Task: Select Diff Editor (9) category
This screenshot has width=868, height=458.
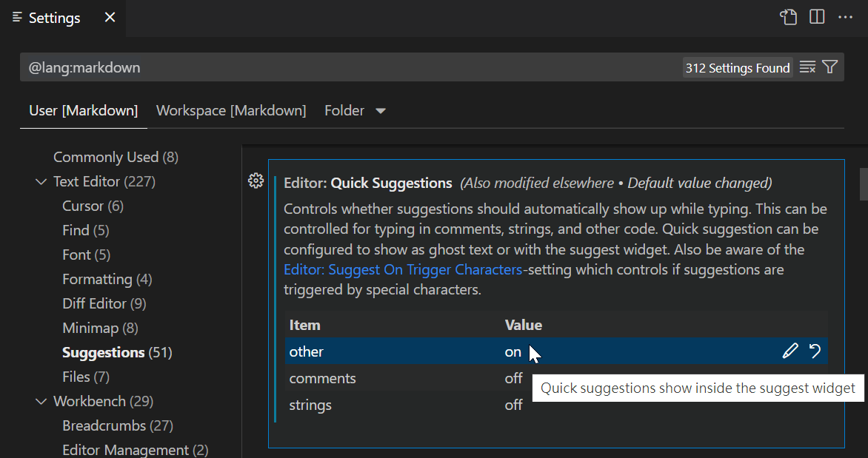Action: (104, 303)
